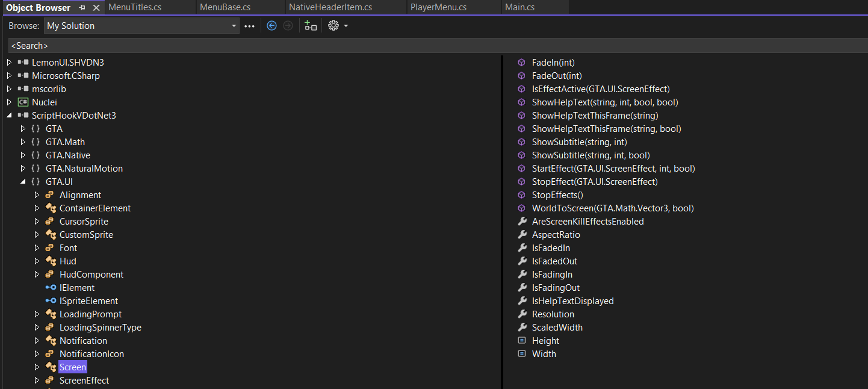This screenshot has width=868, height=389.
Task: Pin the Object Browser tab
Action: point(82,8)
